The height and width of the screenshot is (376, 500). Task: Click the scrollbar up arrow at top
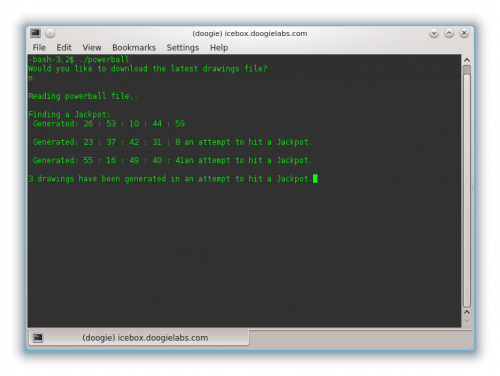coord(467,60)
